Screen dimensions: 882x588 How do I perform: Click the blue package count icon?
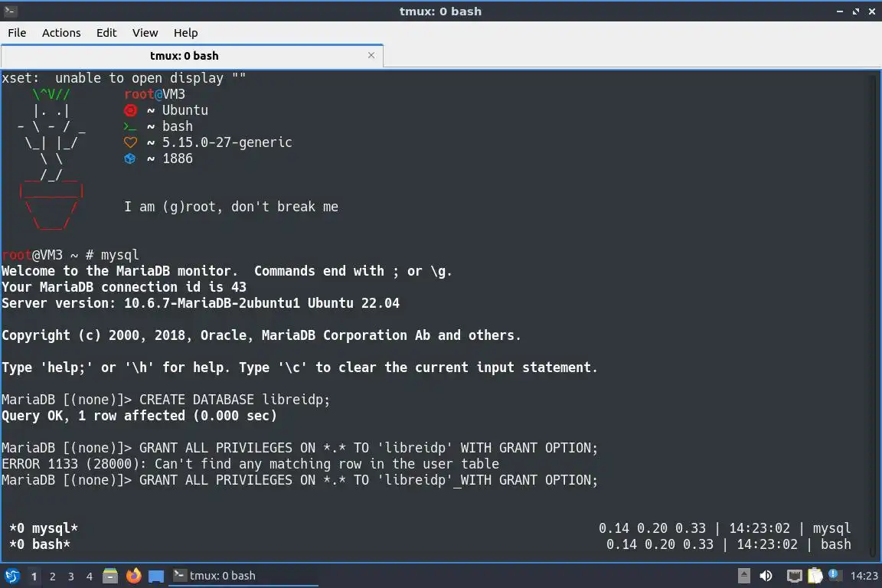click(x=130, y=158)
